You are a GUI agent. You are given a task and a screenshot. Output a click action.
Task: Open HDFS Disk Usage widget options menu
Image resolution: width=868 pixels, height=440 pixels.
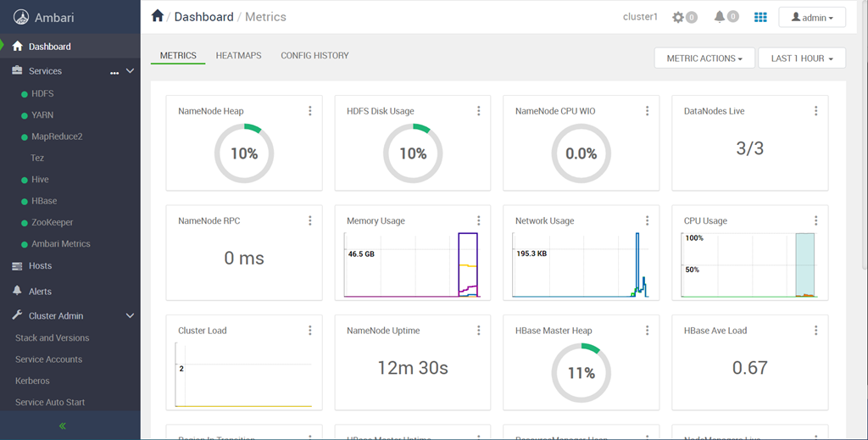479,111
